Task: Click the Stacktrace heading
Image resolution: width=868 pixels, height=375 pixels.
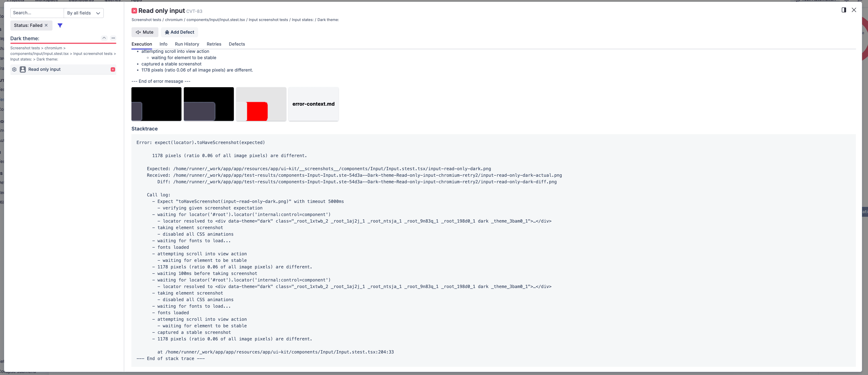Action: click(145, 129)
